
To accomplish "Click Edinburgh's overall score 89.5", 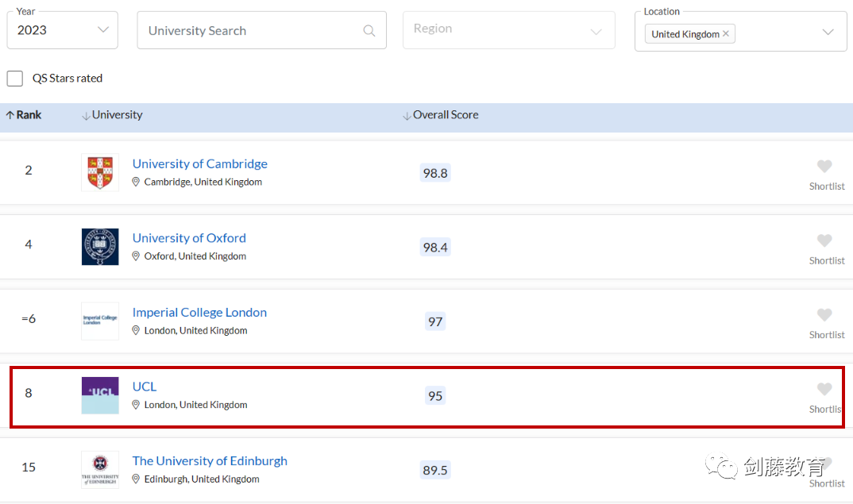I will coord(435,471).
